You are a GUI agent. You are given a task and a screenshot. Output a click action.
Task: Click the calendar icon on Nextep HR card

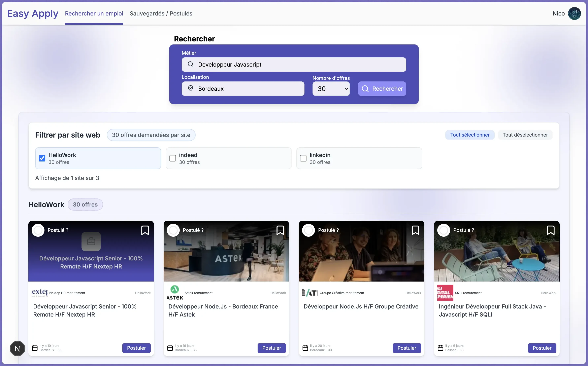point(35,348)
